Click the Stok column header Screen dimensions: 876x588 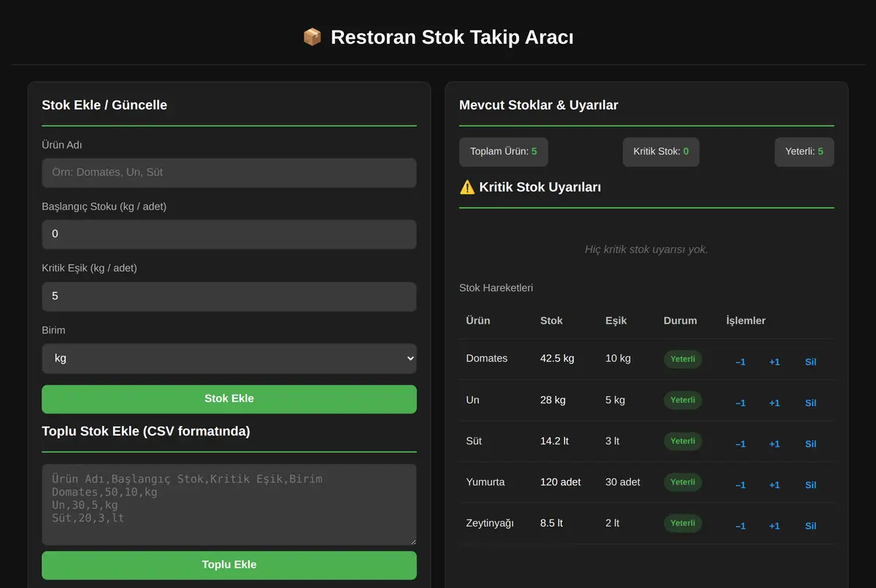pos(551,321)
